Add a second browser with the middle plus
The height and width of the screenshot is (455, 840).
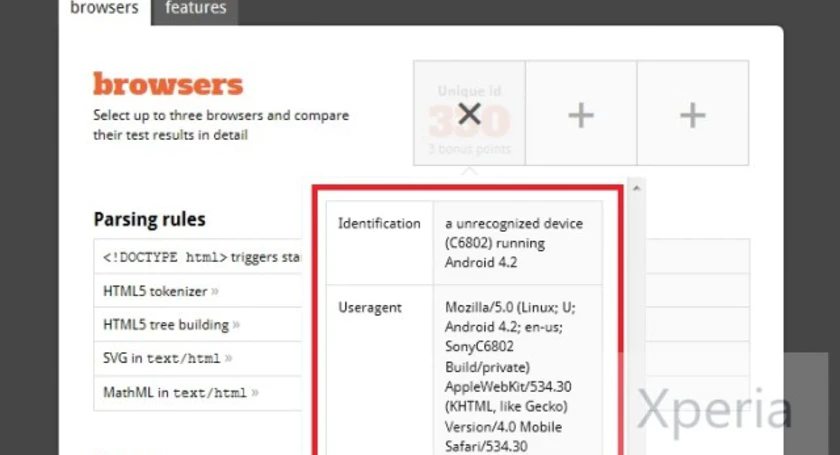(x=581, y=115)
